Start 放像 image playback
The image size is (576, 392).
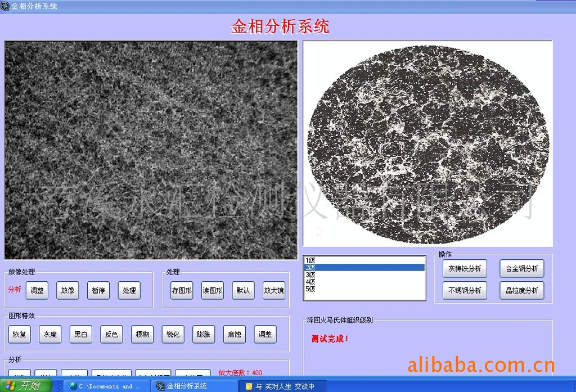pos(67,291)
